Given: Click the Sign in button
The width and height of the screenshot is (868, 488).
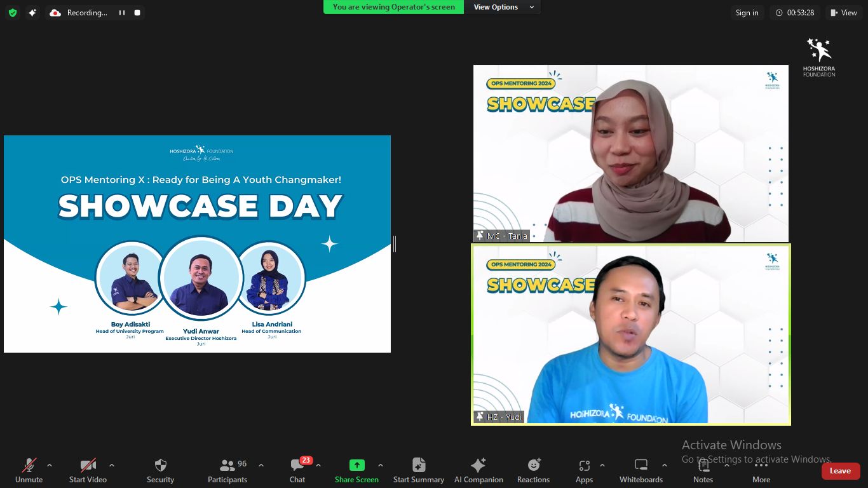Looking at the screenshot, I should (747, 13).
